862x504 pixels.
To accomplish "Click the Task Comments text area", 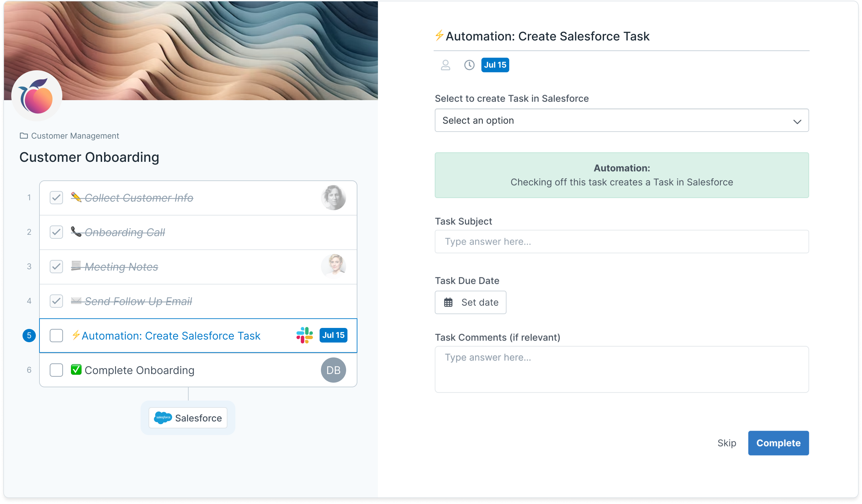I will click(622, 369).
